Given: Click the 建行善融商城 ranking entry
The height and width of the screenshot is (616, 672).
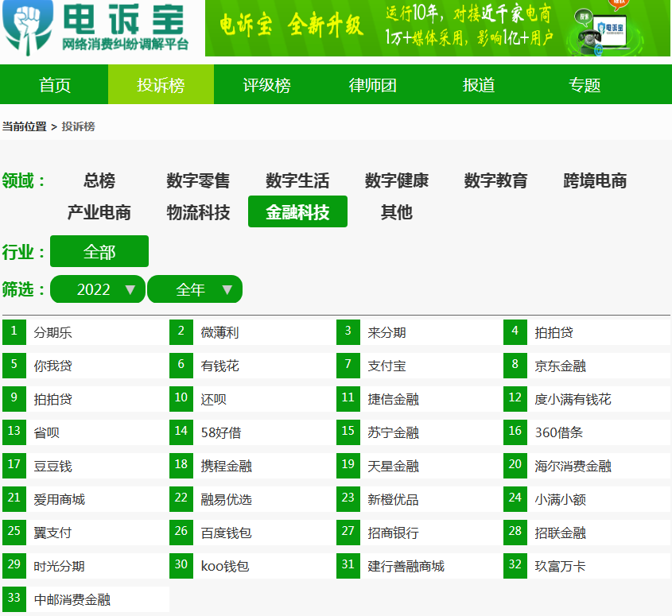Looking at the screenshot, I should point(420,566).
